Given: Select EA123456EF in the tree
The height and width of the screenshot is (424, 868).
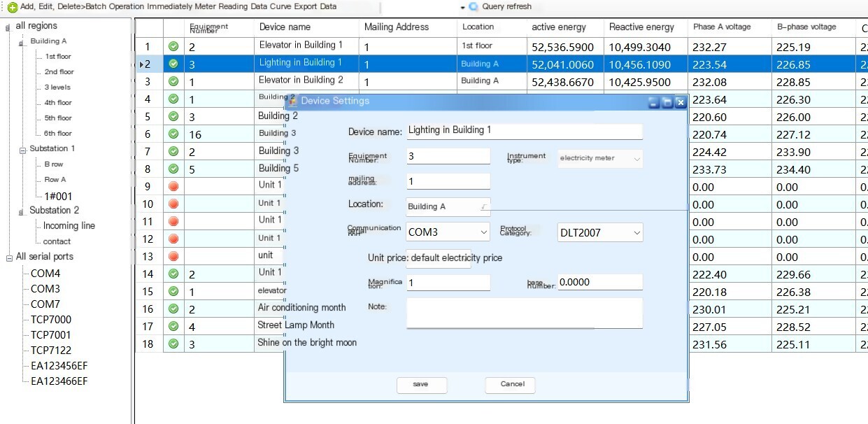Looking at the screenshot, I should (59, 366).
